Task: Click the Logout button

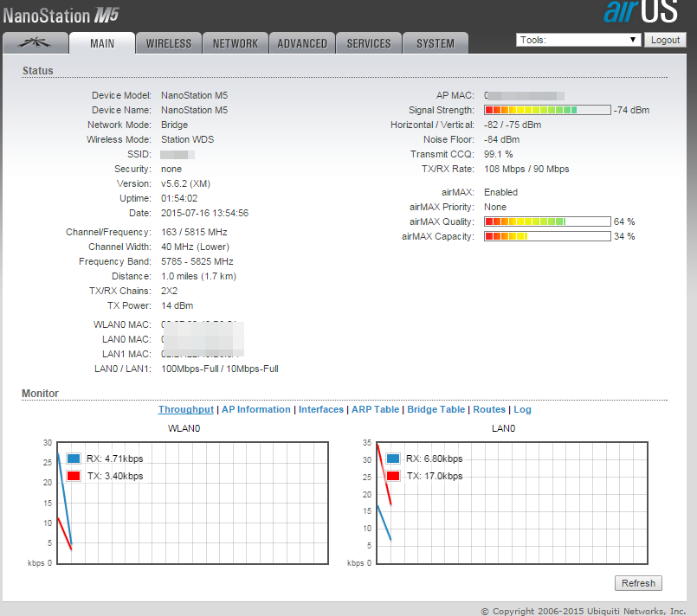Action: pos(665,40)
